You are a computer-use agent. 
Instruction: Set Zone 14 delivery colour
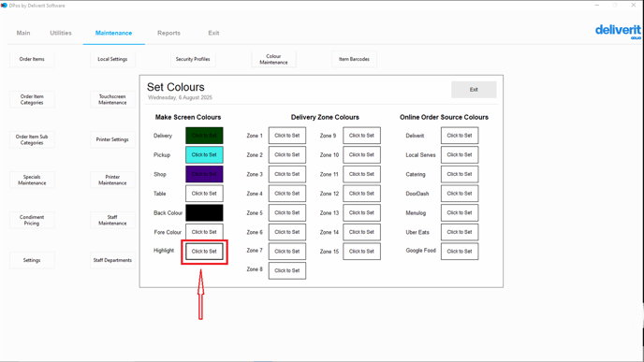point(361,232)
